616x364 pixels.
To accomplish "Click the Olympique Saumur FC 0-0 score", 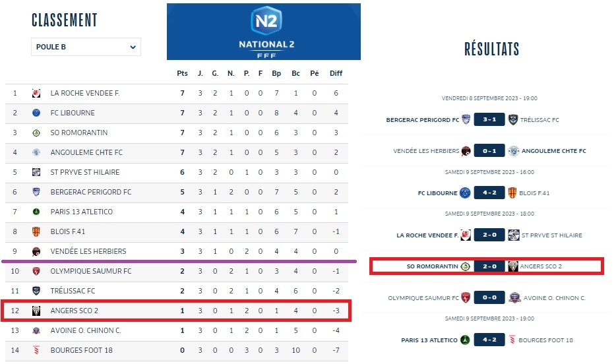I will coord(489,298).
